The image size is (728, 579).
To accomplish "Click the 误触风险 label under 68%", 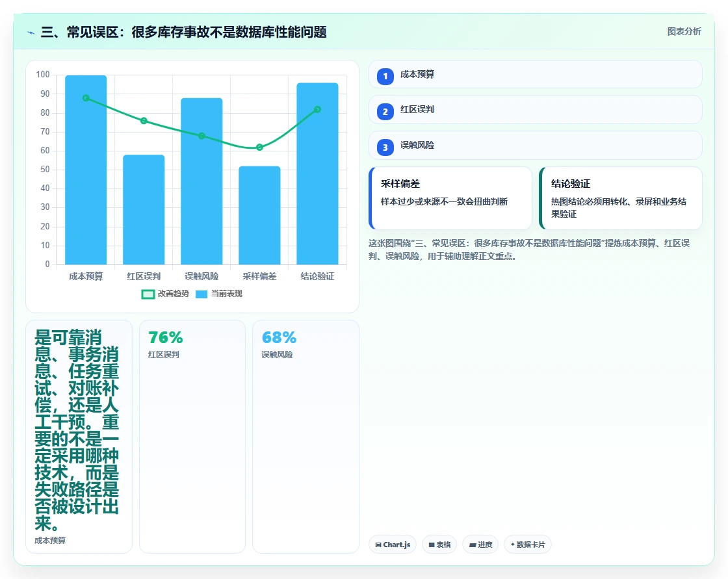I will [277, 355].
